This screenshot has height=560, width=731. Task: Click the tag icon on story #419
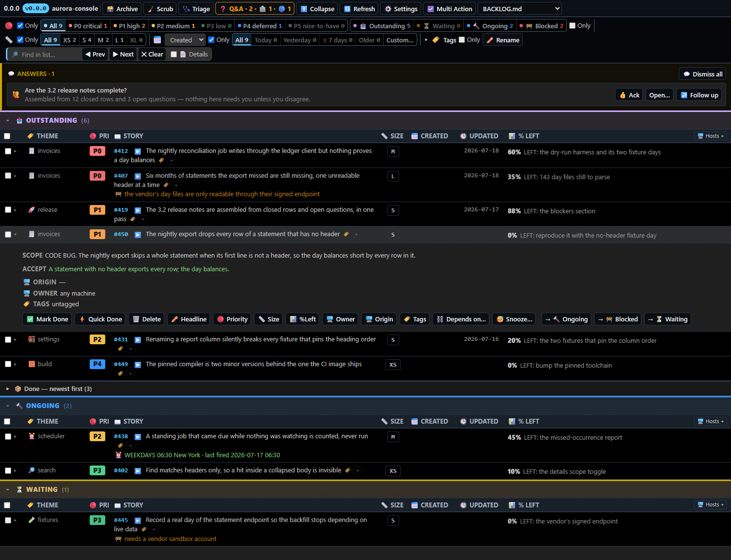133,219
